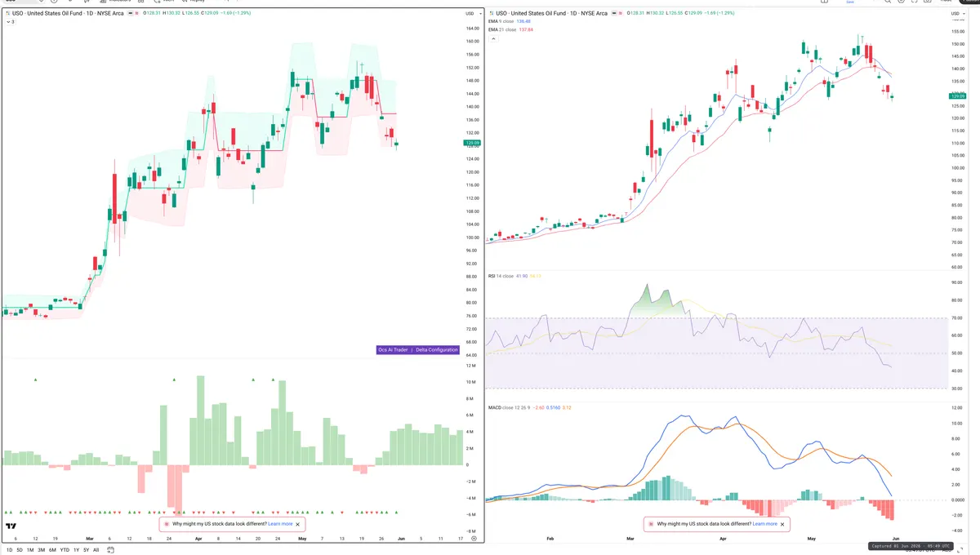Click the TradingView logo on left chart
The width and height of the screenshot is (980, 555).
click(11, 526)
